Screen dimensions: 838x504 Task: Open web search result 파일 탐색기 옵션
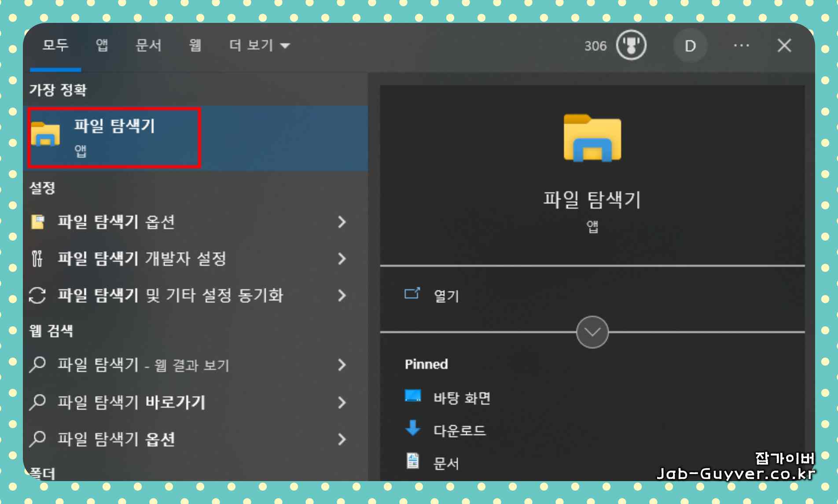[196, 439]
